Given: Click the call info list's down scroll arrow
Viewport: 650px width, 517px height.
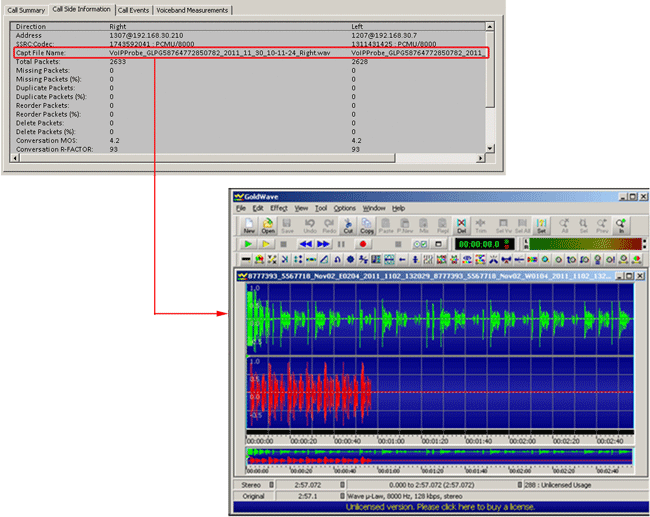Looking at the screenshot, I should (490, 148).
